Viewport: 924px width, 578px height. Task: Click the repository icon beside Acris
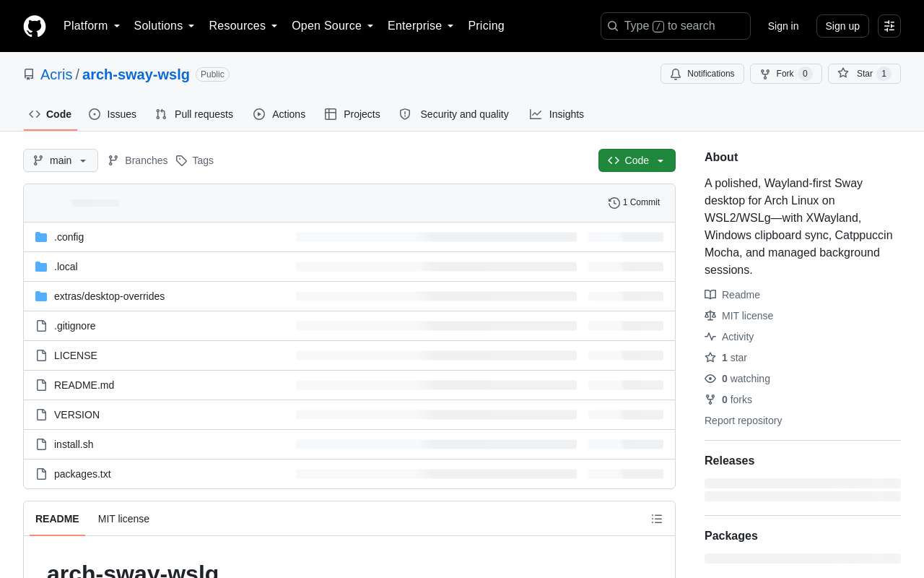[x=29, y=74]
